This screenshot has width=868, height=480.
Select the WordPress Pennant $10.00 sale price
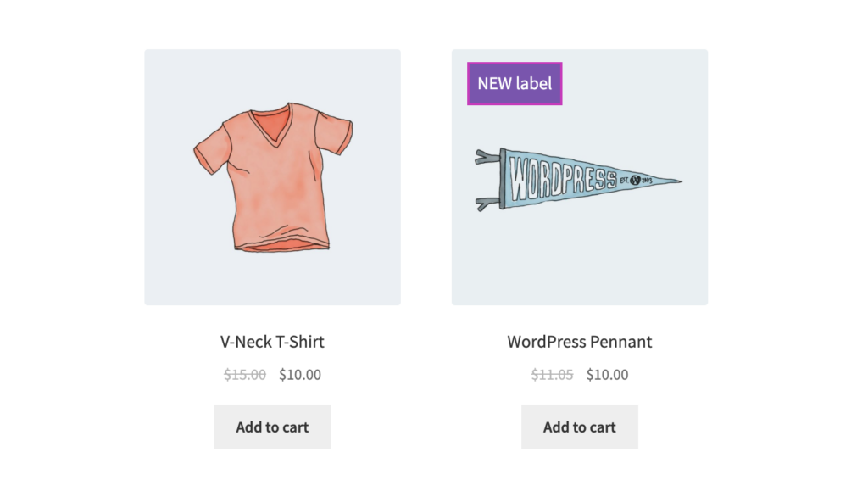click(607, 375)
